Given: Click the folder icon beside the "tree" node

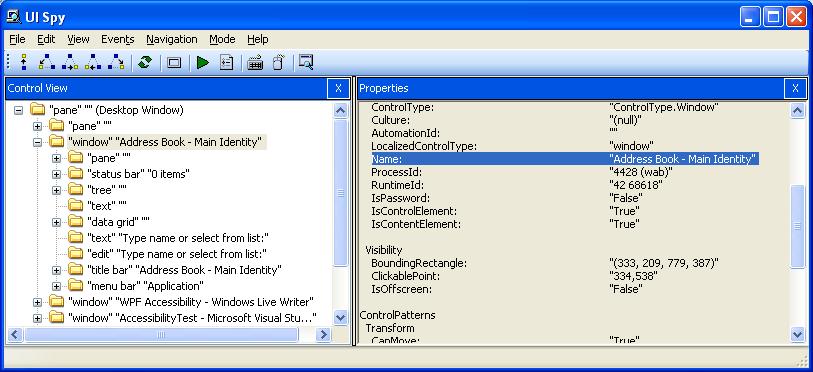Looking at the screenshot, I should (76, 190).
